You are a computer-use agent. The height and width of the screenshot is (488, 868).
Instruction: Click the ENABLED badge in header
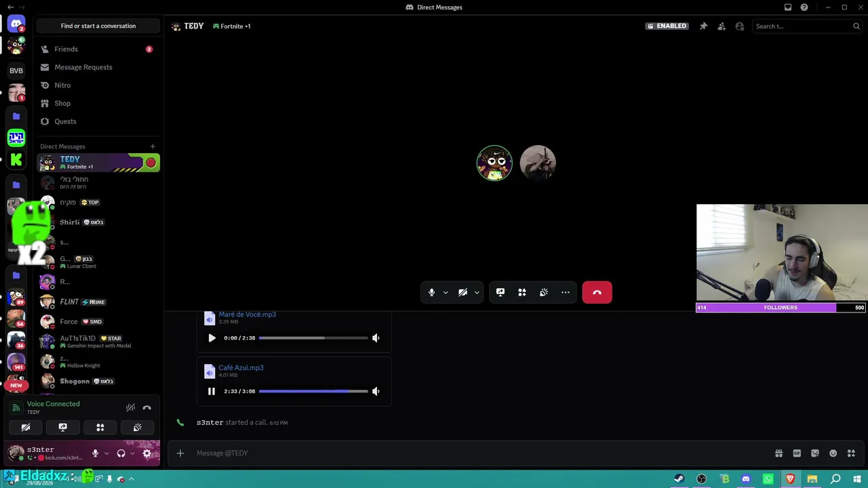667,26
